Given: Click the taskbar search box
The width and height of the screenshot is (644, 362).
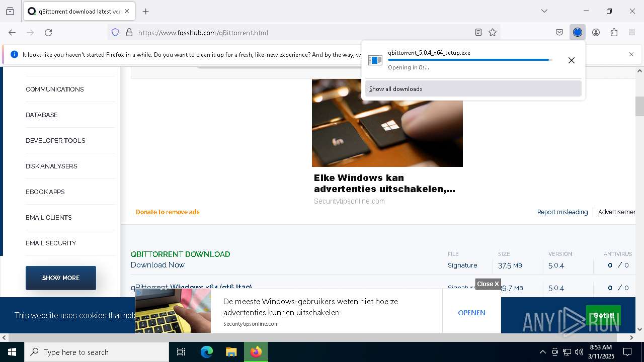Looking at the screenshot, I should [x=97, y=352].
